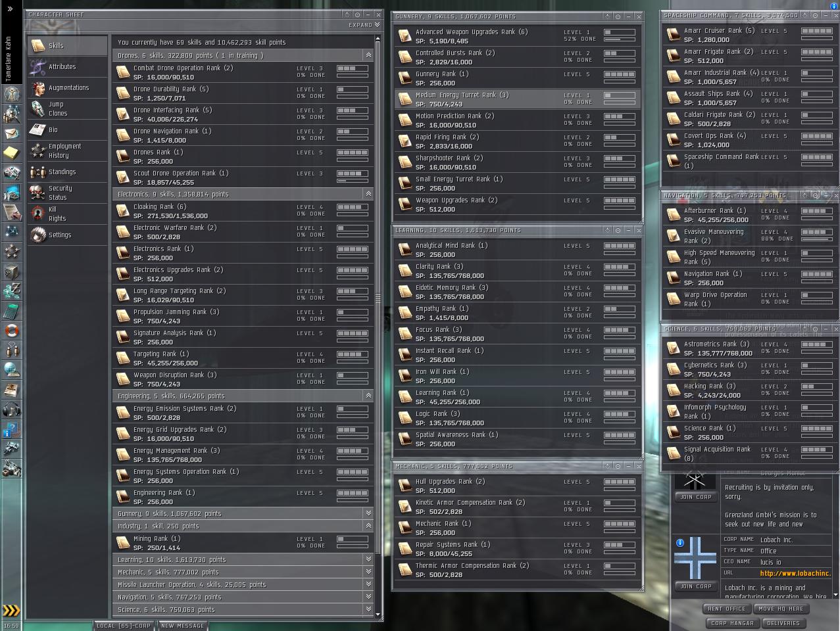Click the Rent Office button

(x=726, y=609)
